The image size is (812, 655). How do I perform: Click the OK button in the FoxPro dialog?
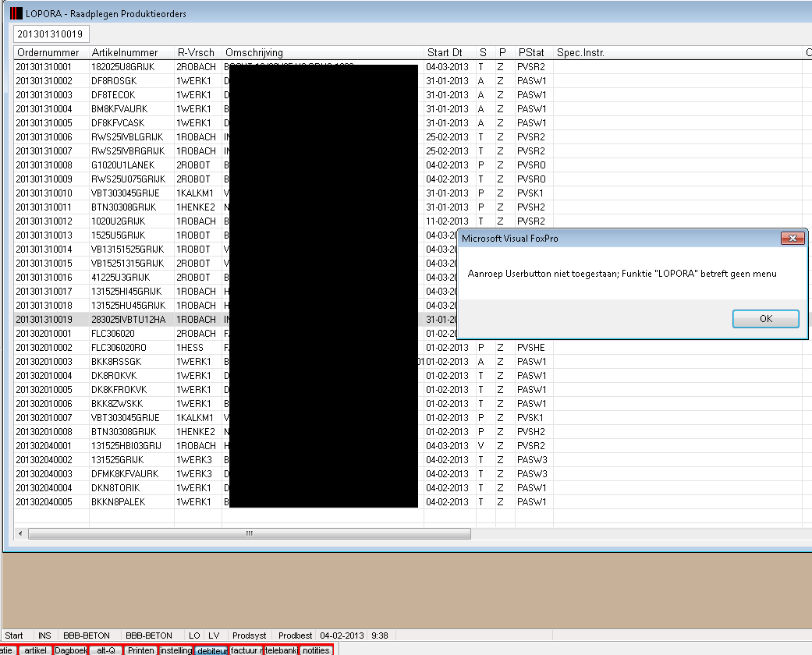pyautogui.click(x=765, y=318)
